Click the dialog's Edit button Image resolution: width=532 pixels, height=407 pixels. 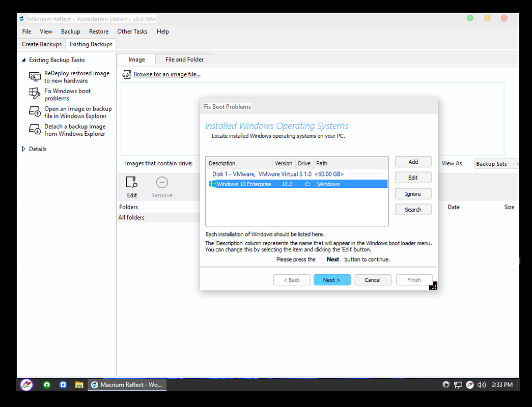coord(413,178)
